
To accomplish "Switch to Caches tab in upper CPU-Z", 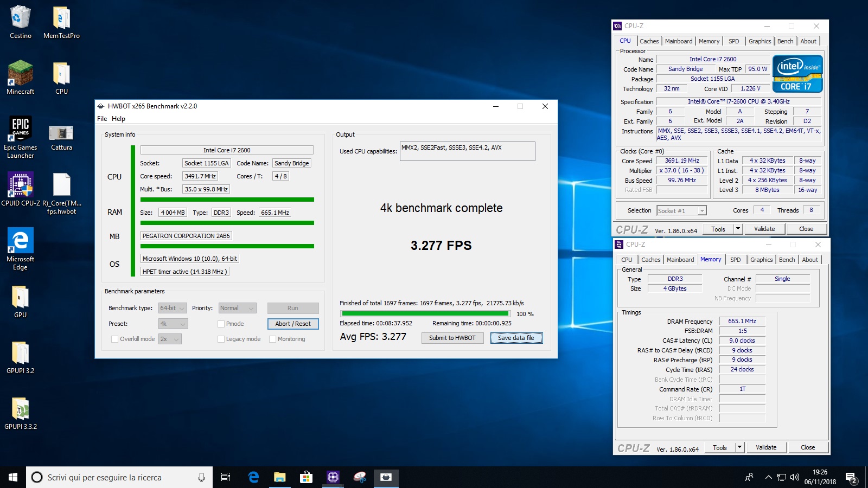I will coord(649,41).
